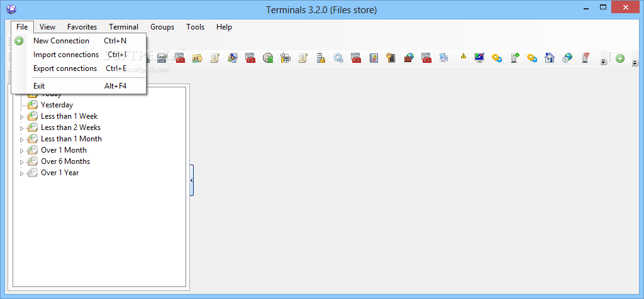Click the folder icon beside Over 1 Year
This screenshot has height=299, width=644.
click(x=33, y=173)
